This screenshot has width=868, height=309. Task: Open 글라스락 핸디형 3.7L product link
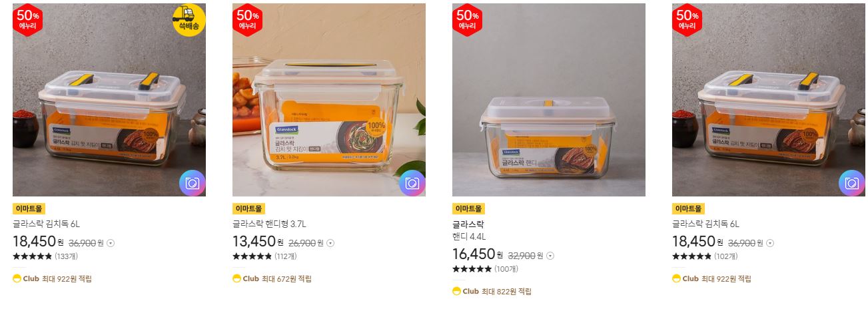tap(269, 224)
